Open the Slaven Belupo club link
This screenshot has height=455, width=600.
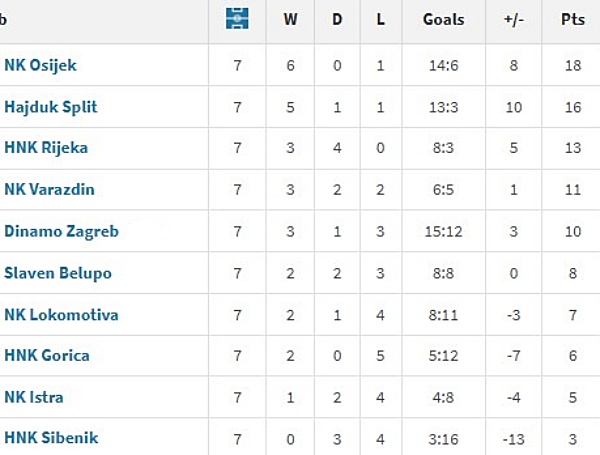pos(58,273)
